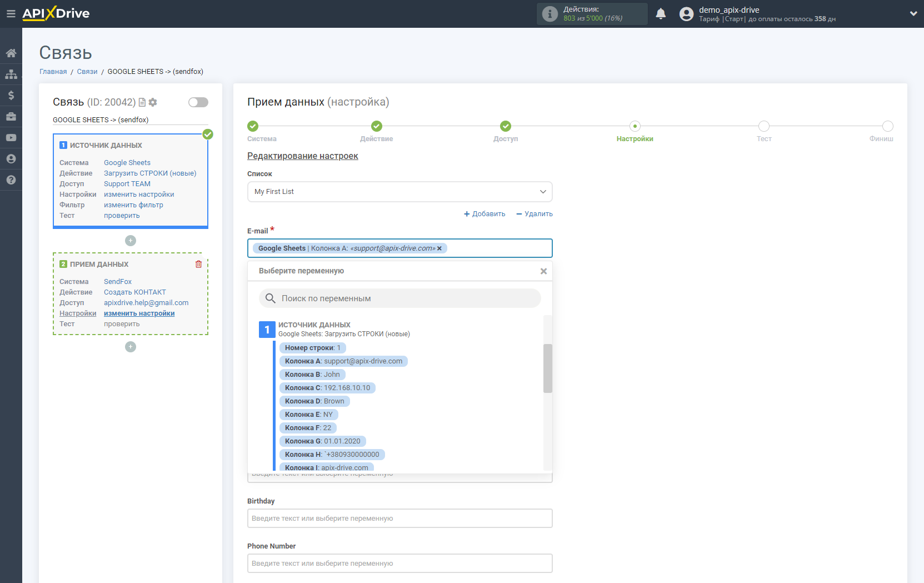Click Удалить link under list
The image size is (924, 583).
click(535, 214)
